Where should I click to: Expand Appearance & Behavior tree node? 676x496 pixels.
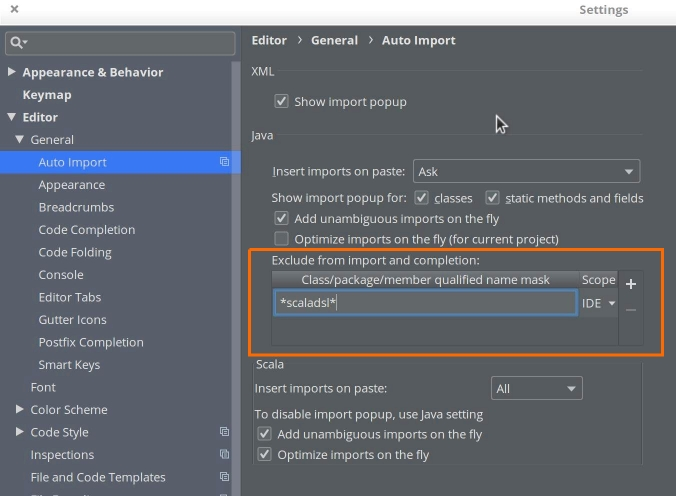[x=12, y=72]
